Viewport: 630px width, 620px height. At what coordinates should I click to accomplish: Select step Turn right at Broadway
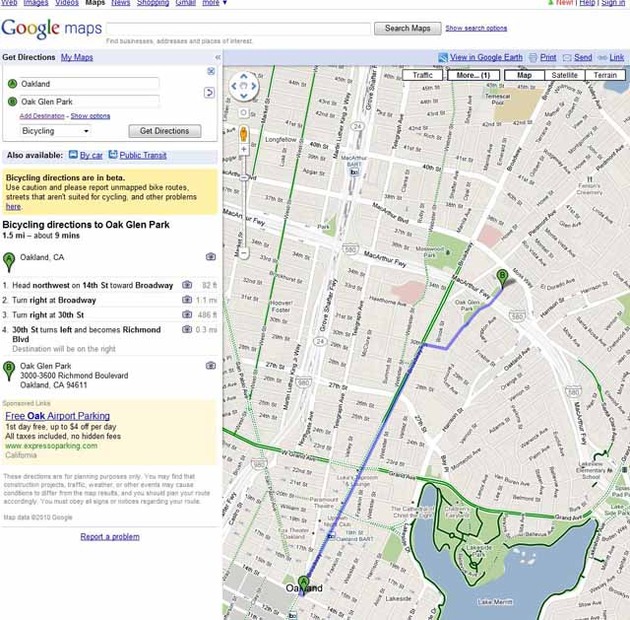54,300
